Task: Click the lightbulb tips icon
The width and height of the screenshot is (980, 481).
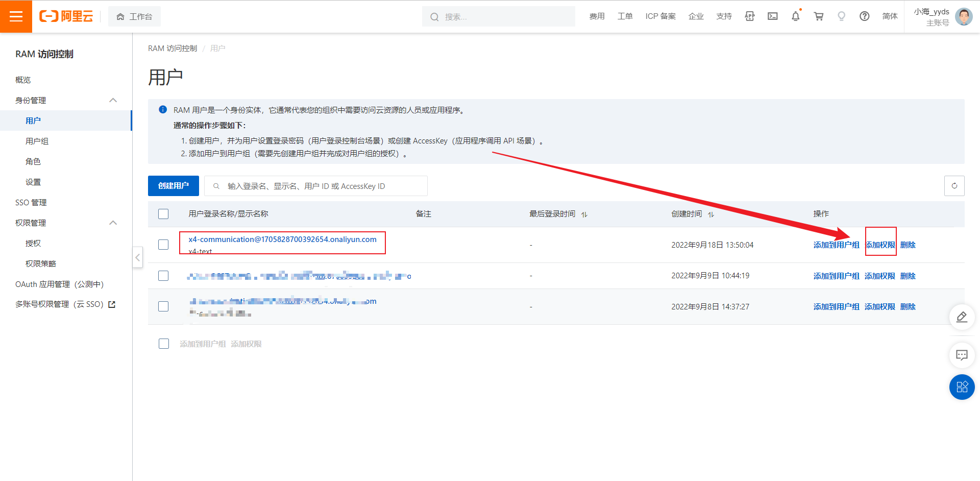Action: click(842, 16)
